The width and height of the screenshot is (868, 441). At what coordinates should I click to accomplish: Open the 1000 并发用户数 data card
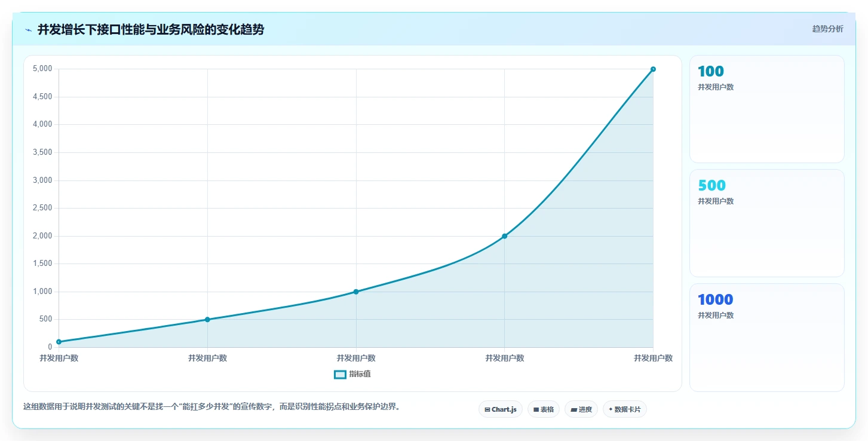(767, 338)
